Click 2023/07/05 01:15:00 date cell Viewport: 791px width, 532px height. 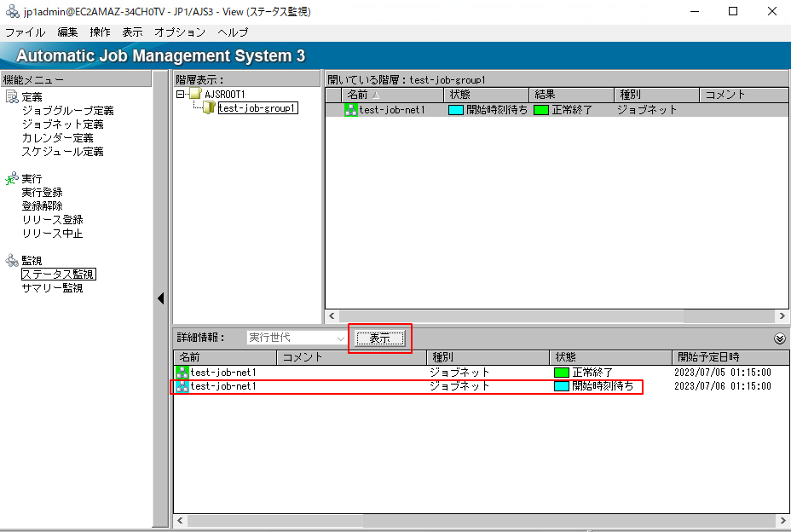tap(723, 373)
